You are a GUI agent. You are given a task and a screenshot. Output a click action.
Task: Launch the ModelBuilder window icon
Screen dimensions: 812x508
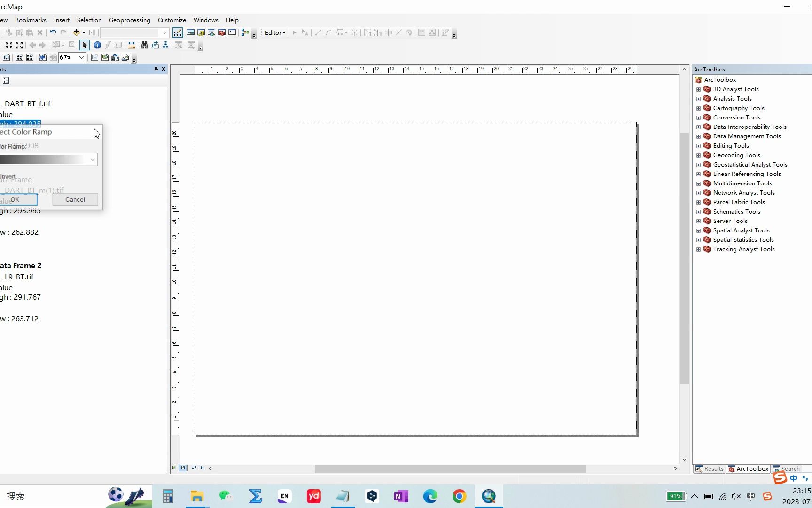point(245,32)
